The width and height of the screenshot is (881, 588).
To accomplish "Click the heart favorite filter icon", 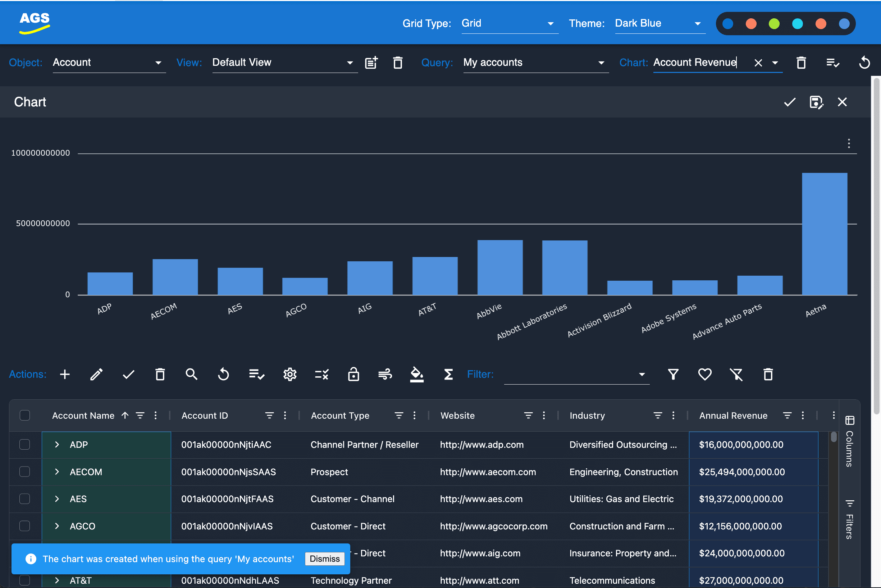I will [x=704, y=374].
